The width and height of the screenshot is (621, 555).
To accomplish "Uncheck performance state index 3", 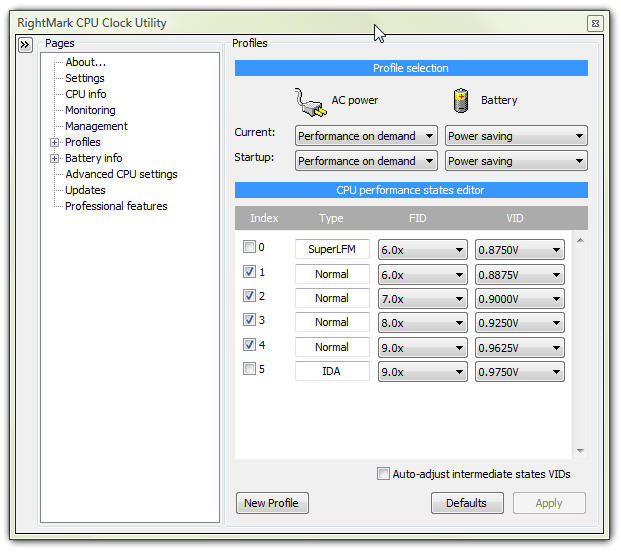I will click(249, 320).
